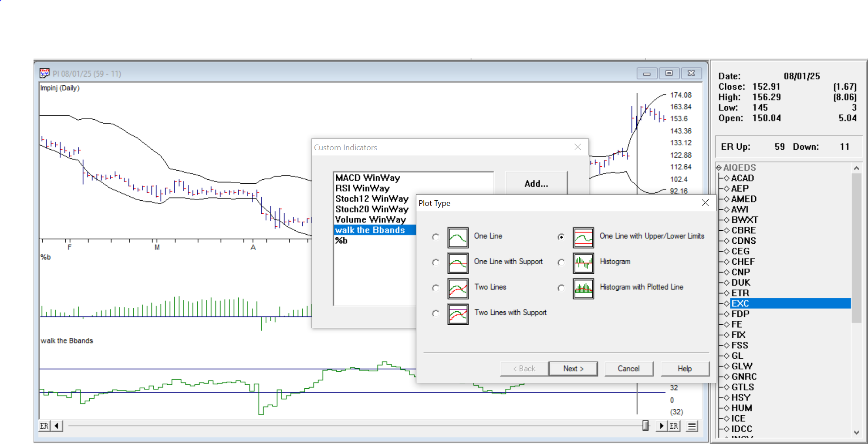Select the One Line with Support radio button
The width and height of the screenshot is (868, 444).
click(x=436, y=262)
